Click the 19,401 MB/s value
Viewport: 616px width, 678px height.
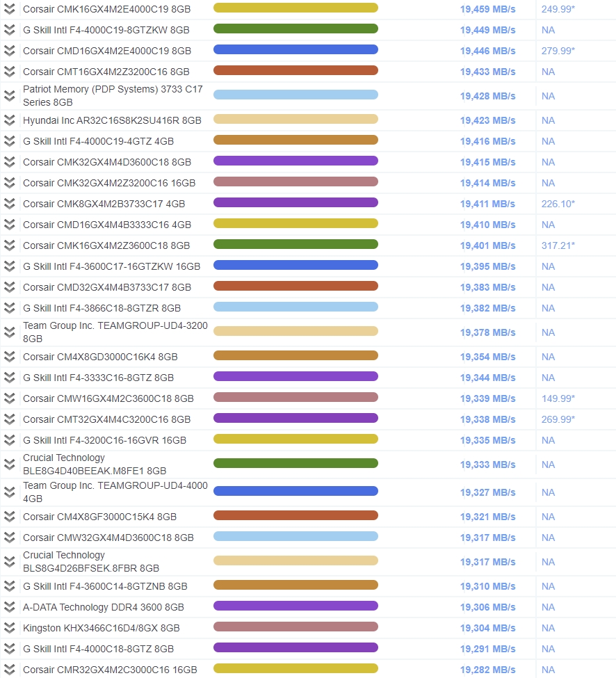click(487, 245)
